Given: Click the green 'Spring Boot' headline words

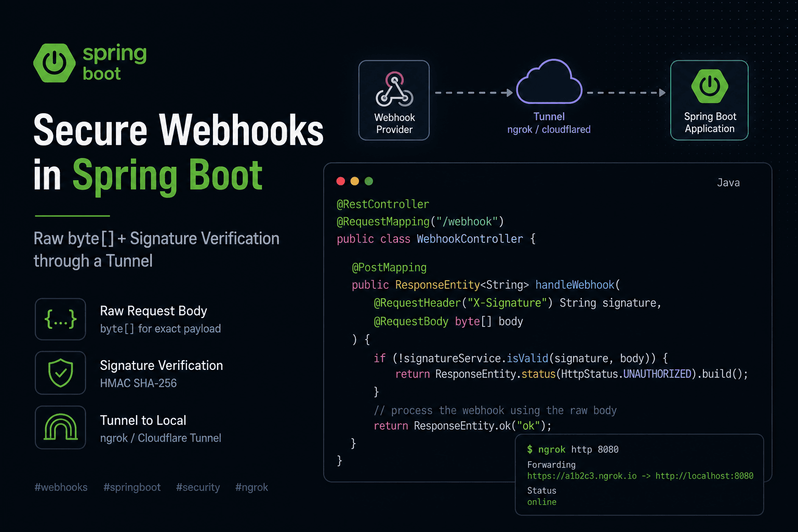Looking at the screenshot, I should (x=167, y=177).
